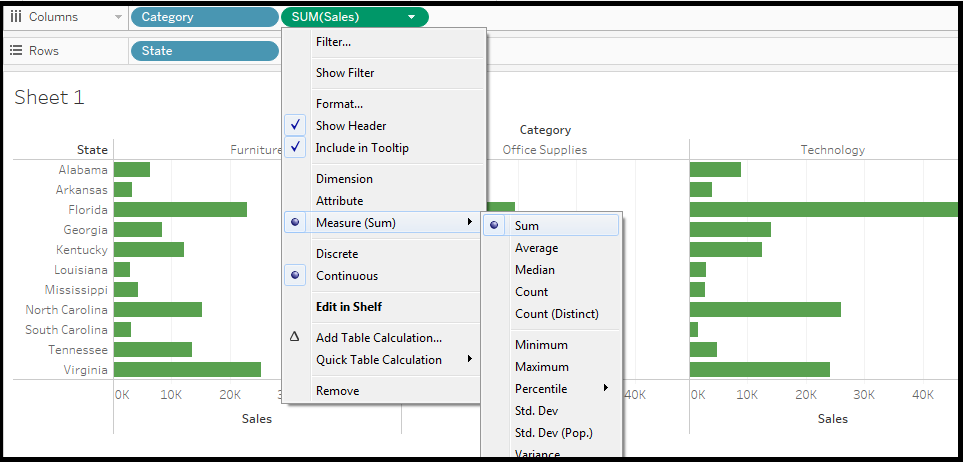Image resolution: width=963 pixels, height=462 pixels.
Task: Click the State pill in Rows
Action: pyautogui.click(x=204, y=51)
